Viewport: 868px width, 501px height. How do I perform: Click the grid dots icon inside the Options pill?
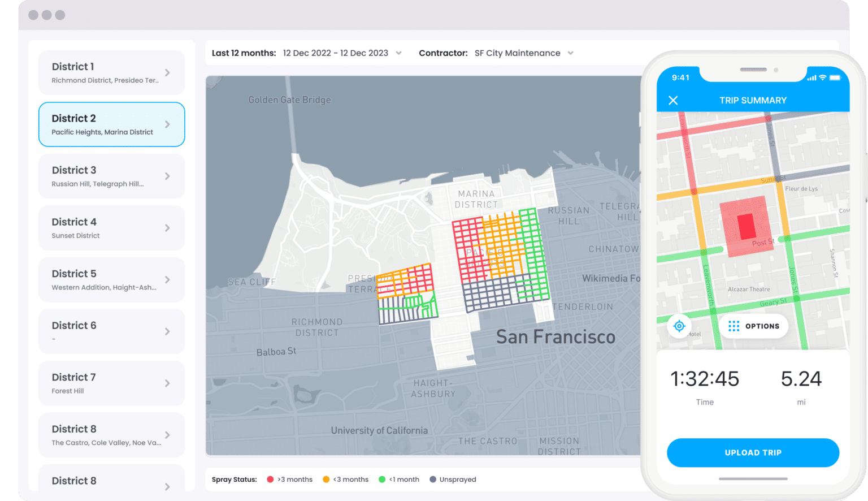[x=733, y=326]
